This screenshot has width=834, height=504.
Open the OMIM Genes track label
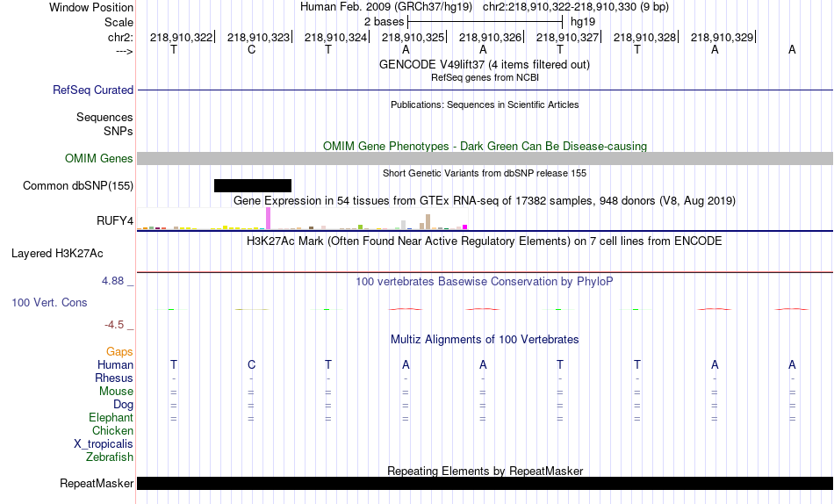coord(99,159)
